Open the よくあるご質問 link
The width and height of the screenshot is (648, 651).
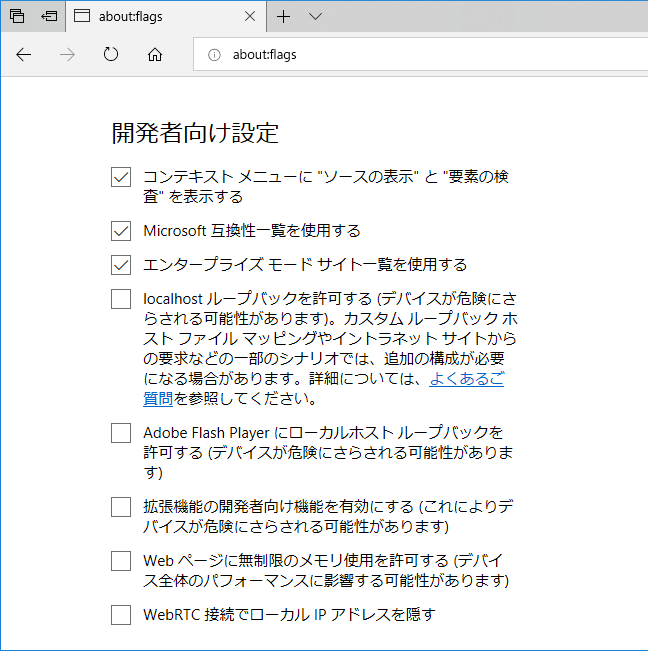pyautogui.click(x=466, y=380)
